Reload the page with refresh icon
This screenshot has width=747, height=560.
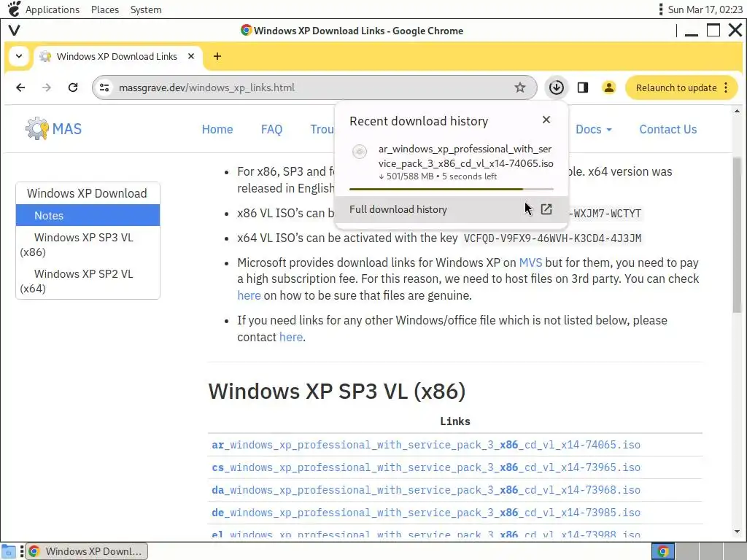tap(72, 87)
